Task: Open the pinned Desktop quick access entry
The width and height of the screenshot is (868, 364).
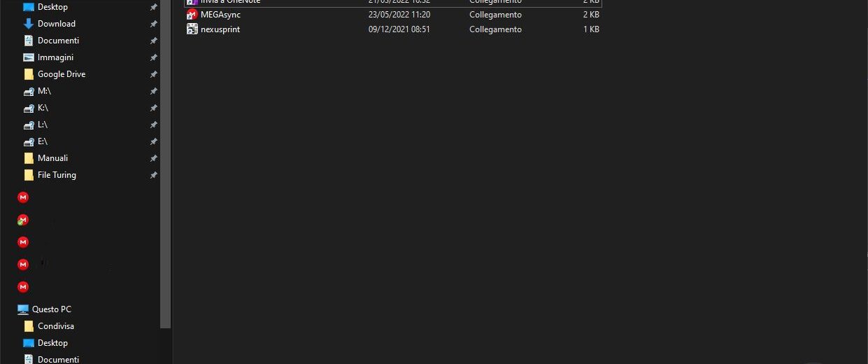Action: [52, 7]
